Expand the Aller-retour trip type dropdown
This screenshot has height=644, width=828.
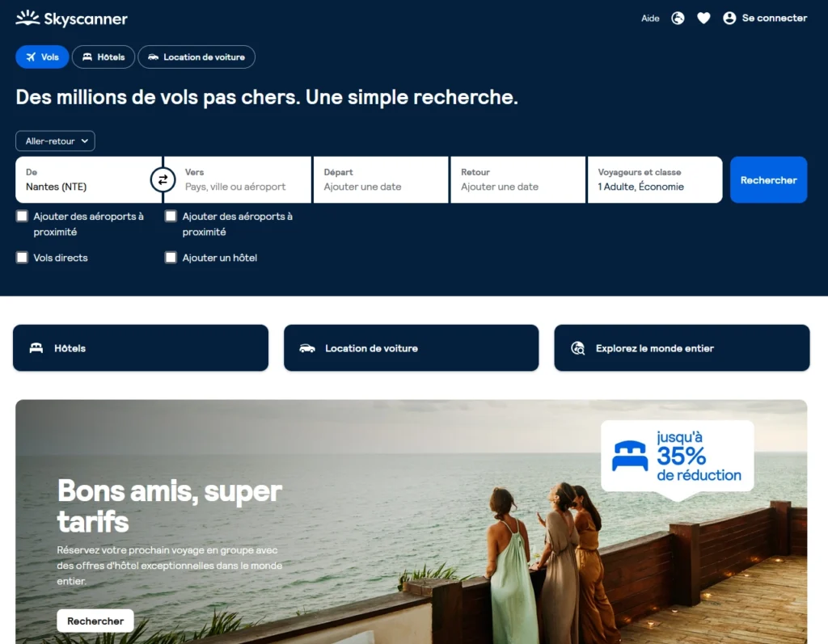pyautogui.click(x=56, y=141)
